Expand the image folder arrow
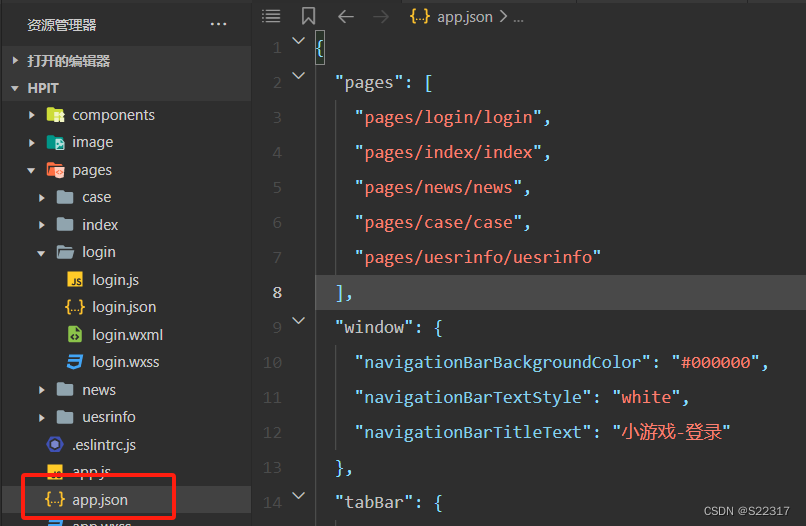 pos(32,142)
